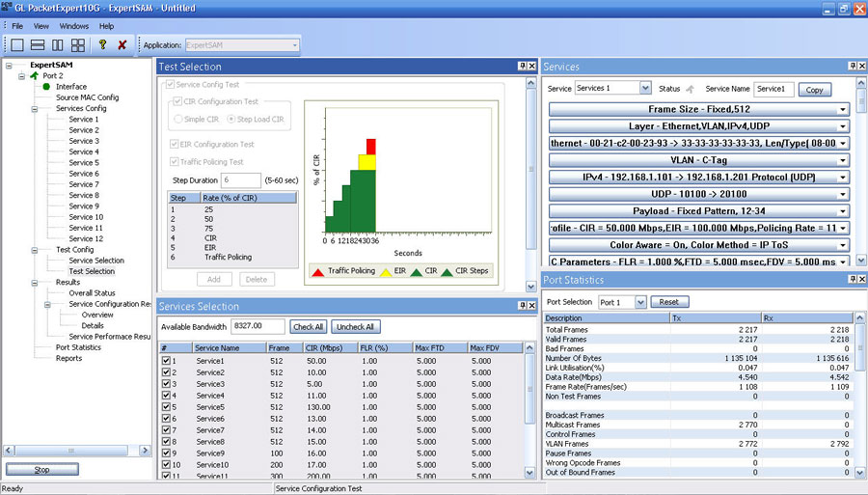Select Service Selection in tree
This screenshot has width=868, height=495.
(x=96, y=261)
